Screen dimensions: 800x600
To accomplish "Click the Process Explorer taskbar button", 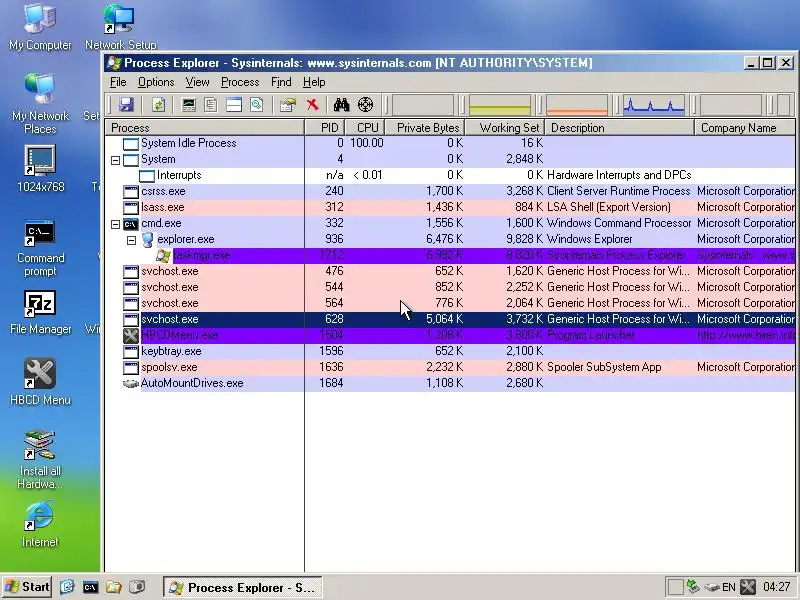I will pyautogui.click(x=243, y=587).
